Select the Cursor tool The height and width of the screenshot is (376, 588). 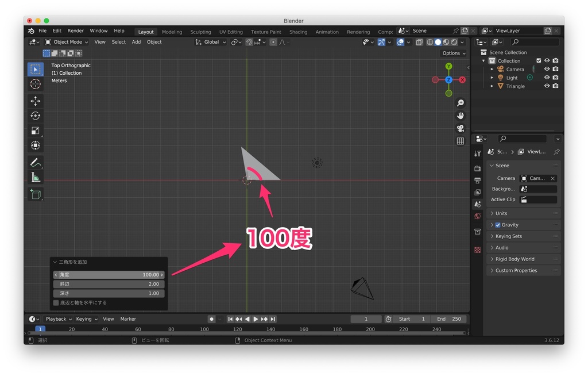click(x=36, y=83)
